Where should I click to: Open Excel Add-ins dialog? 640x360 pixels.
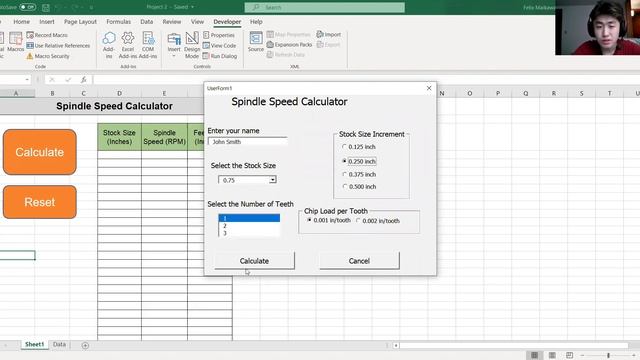128,45
